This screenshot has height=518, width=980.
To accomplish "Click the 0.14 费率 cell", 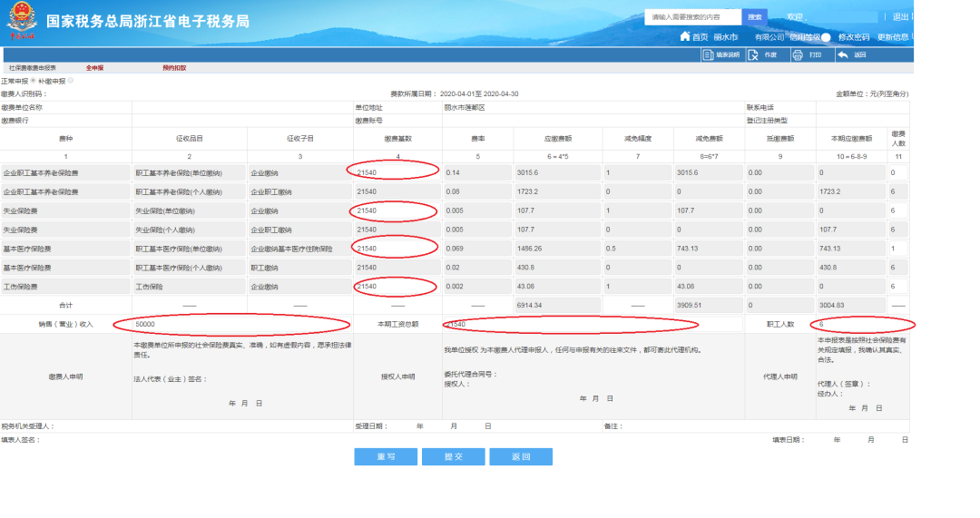I will pyautogui.click(x=477, y=172).
